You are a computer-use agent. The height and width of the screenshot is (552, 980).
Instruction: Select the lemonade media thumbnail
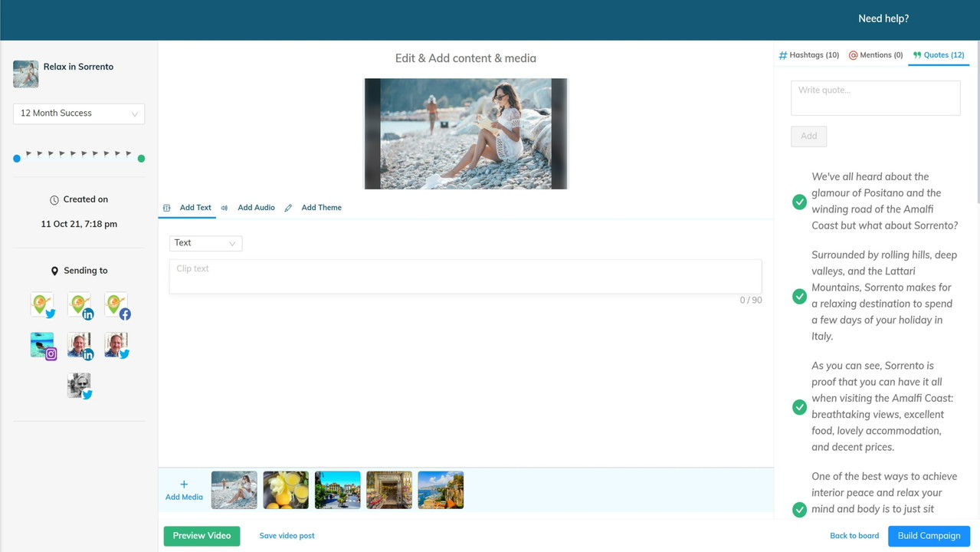point(286,490)
